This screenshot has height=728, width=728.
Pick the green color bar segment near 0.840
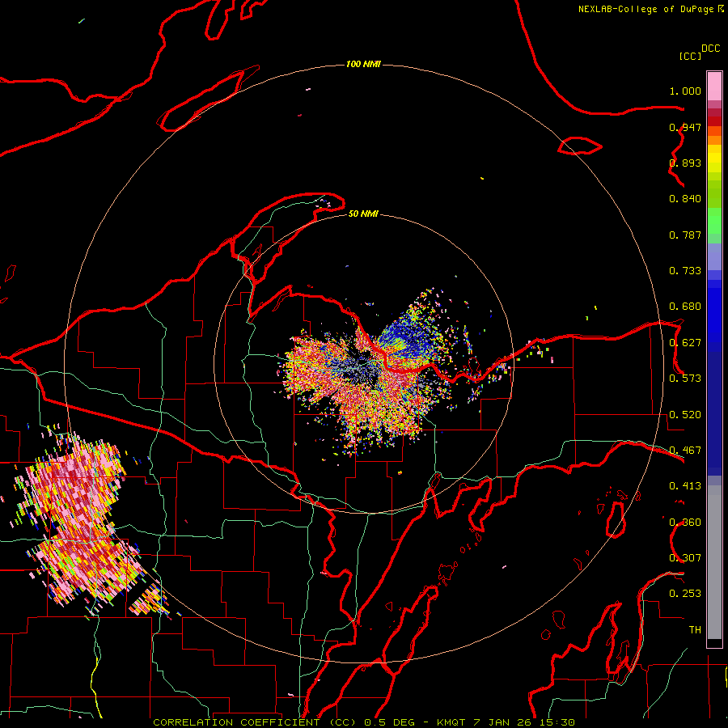click(714, 194)
